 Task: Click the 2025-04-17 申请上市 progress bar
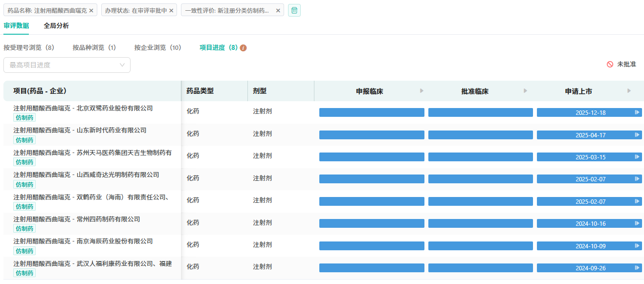pyautogui.click(x=589, y=135)
